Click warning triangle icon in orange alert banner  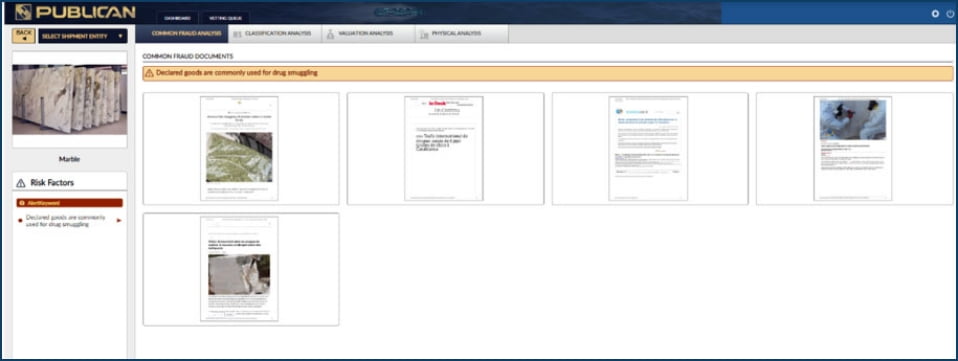[x=150, y=73]
